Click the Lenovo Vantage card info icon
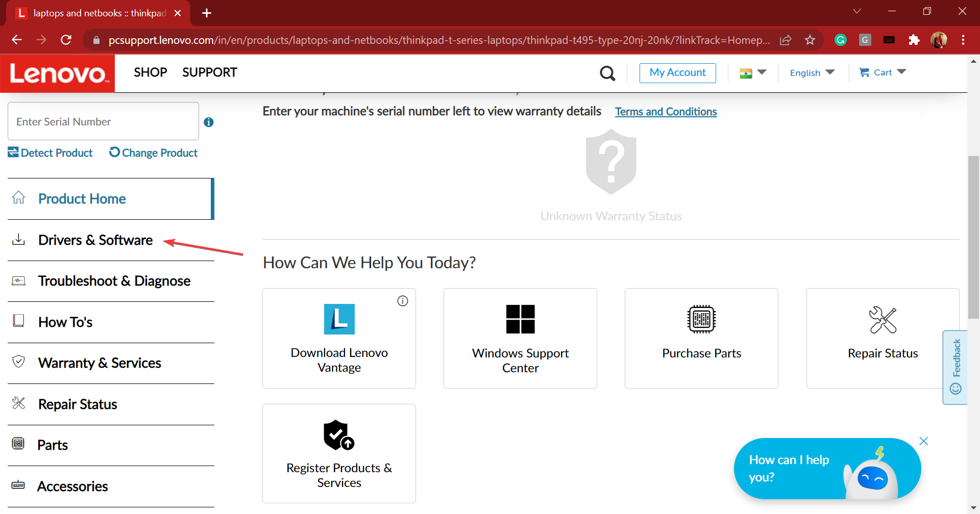This screenshot has height=514, width=980. tap(403, 301)
